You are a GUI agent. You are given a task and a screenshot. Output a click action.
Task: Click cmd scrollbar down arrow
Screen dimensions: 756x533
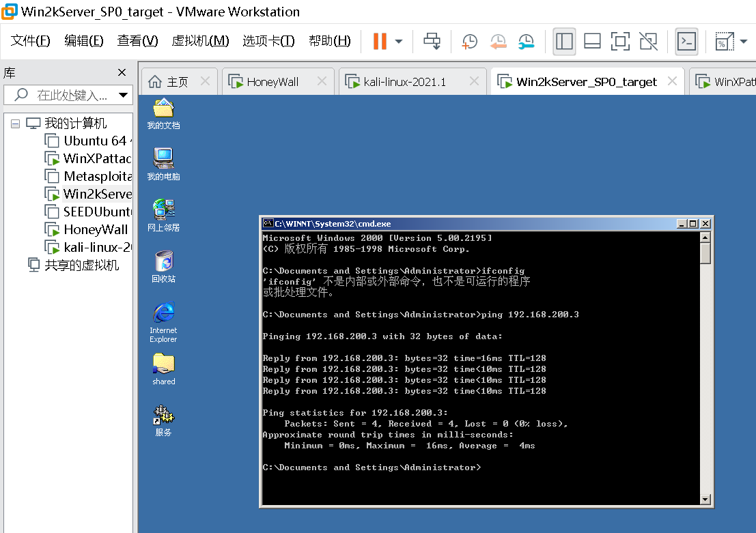pyautogui.click(x=705, y=500)
